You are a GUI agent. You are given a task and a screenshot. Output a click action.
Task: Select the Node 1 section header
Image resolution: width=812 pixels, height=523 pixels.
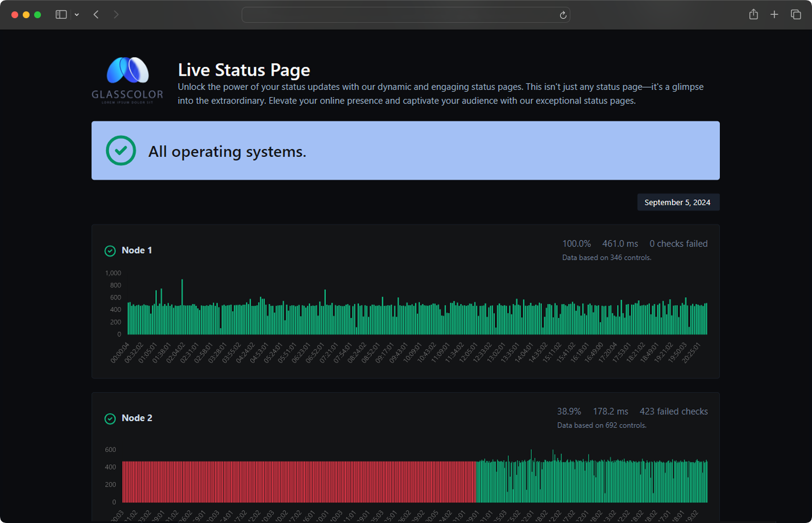(x=136, y=250)
